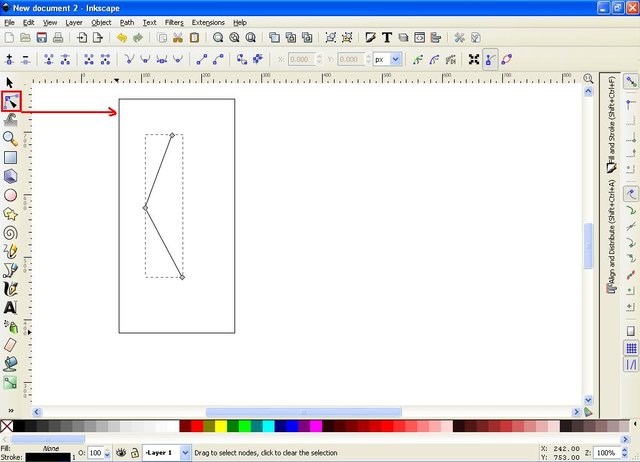Click the Y coordinate stepper arrows
The height and width of the screenshot is (462, 640).
click(x=368, y=60)
